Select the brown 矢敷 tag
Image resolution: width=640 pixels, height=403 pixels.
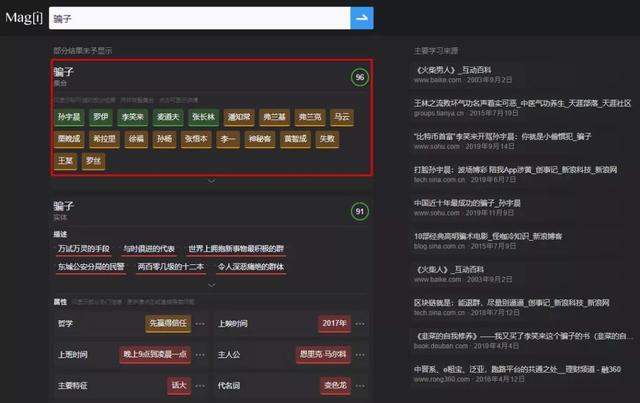tap(327, 139)
